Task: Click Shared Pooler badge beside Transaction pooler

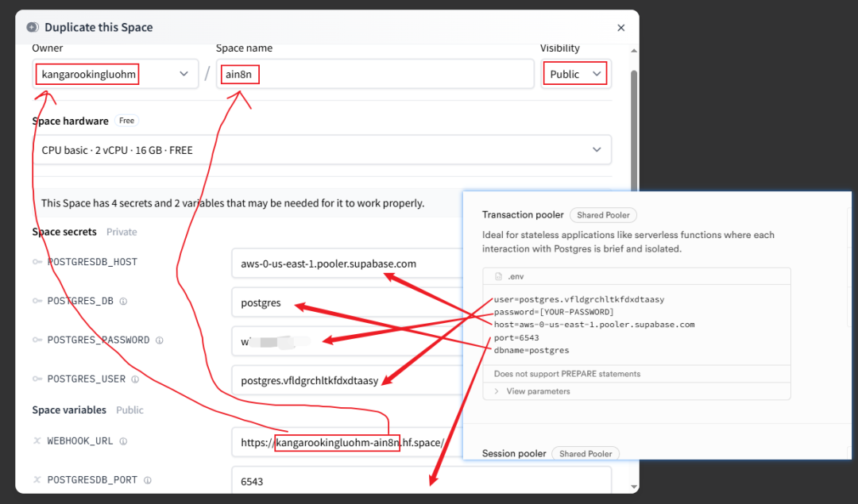Action: tap(603, 215)
